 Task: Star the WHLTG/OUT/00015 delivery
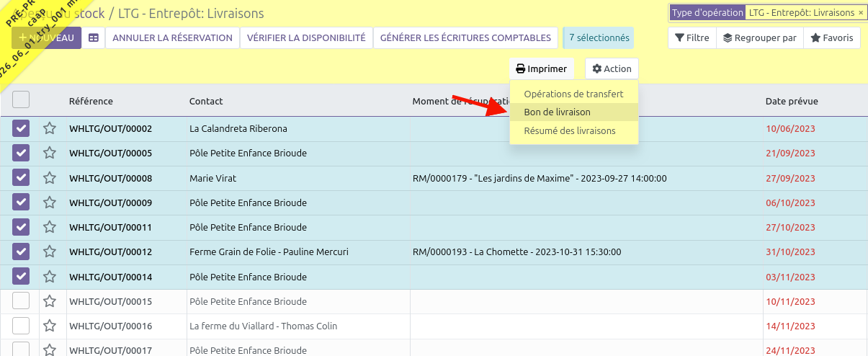[x=50, y=301]
